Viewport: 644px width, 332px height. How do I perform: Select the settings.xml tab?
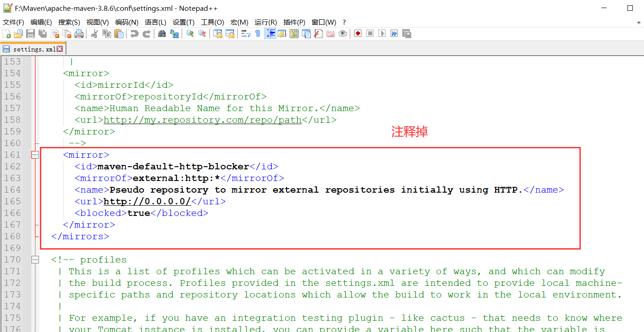click(33, 49)
